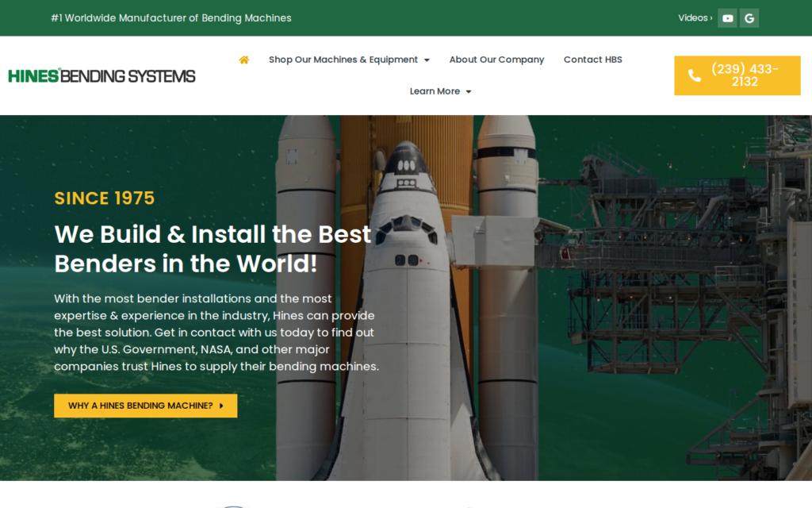The image size is (812, 508).
Task: Click the We Build & Install headline
Action: (x=213, y=248)
